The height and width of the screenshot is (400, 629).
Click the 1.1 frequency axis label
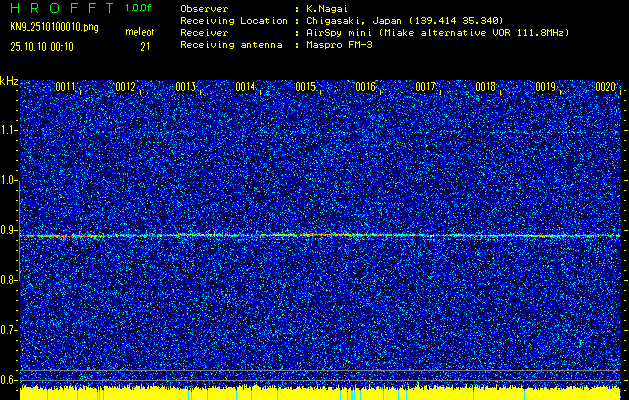pyautogui.click(x=9, y=130)
